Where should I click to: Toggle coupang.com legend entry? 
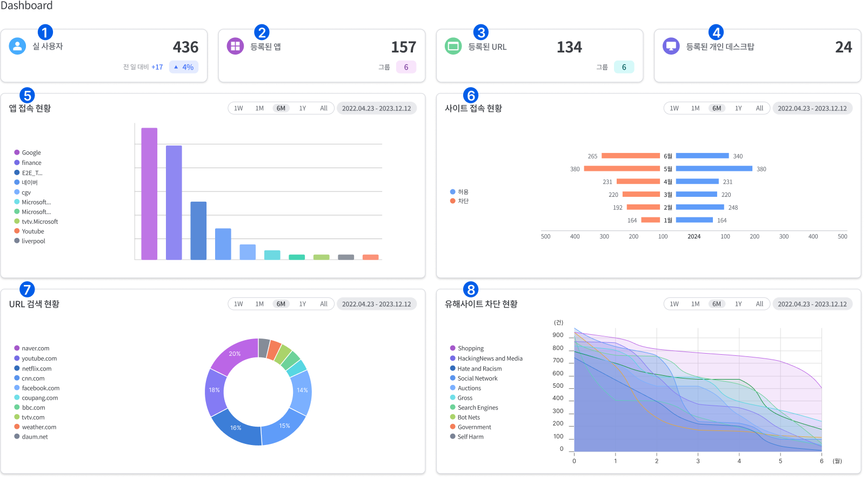(x=36, y=398)
